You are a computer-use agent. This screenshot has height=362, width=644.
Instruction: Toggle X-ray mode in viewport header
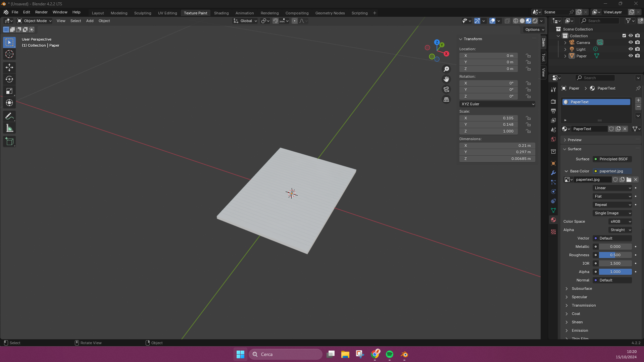[x=507, y=21]
